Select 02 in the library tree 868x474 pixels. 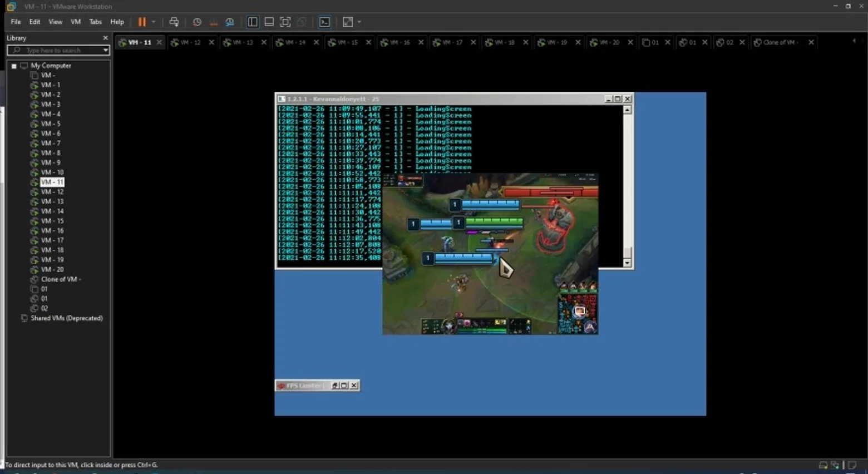pyautogui.click(x=44, y=308)
